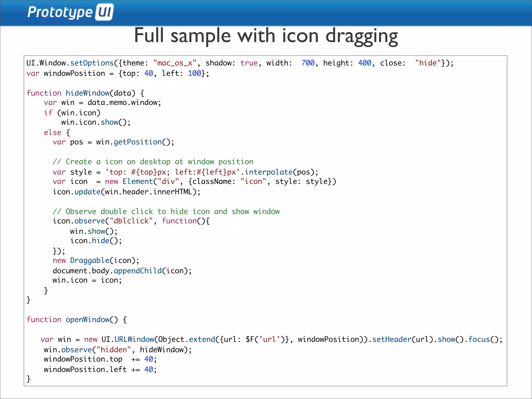Click the Draggable constructor call
Viewport: 532px width, 399px height.
pyautogui.click(x=90, y=260)
